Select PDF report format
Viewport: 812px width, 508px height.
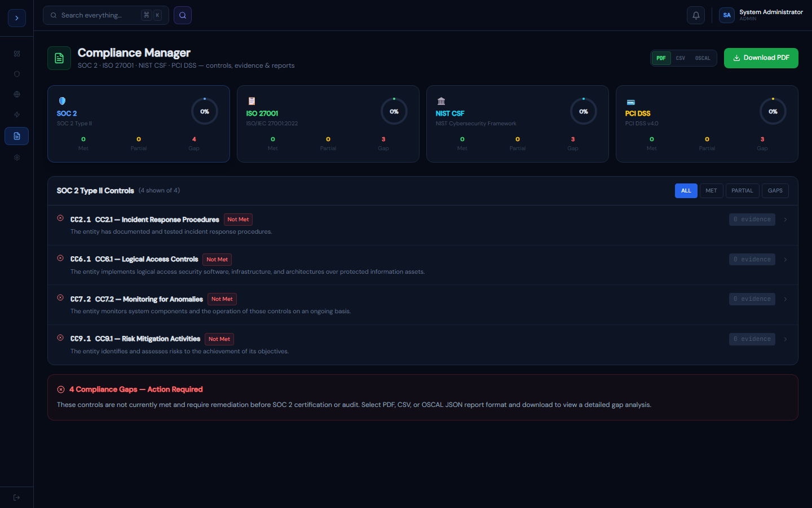661,58
